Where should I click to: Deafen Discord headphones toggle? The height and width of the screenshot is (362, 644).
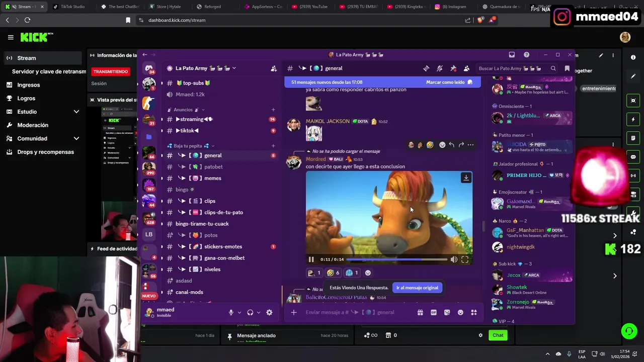[250, 312]
